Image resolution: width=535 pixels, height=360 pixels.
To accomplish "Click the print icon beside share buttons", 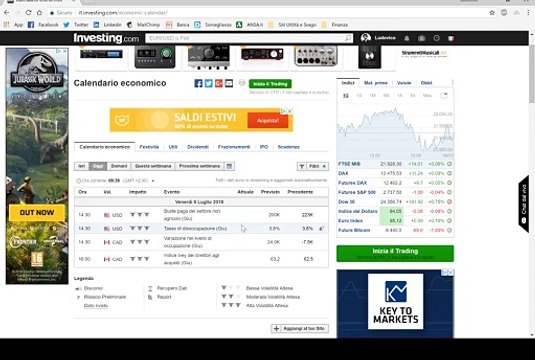I will [242, 83].
